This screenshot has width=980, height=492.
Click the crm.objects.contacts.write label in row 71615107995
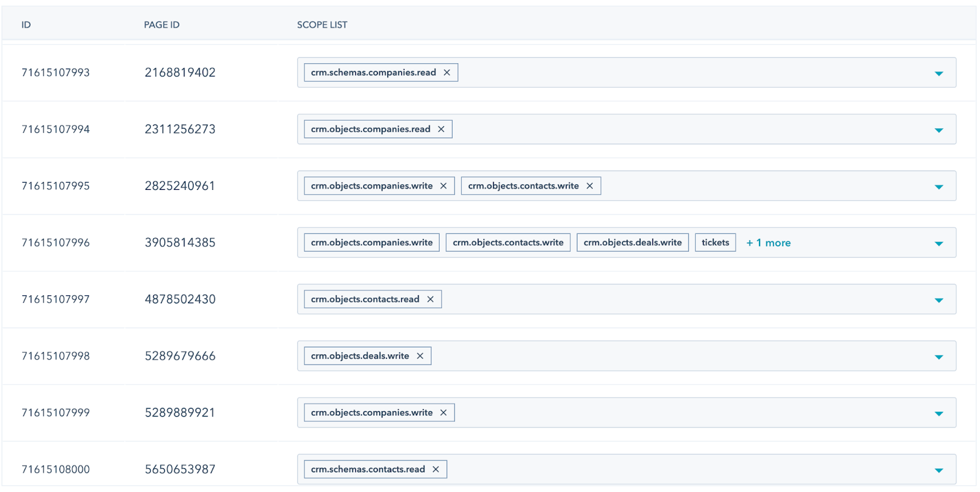tap(524, 186)
